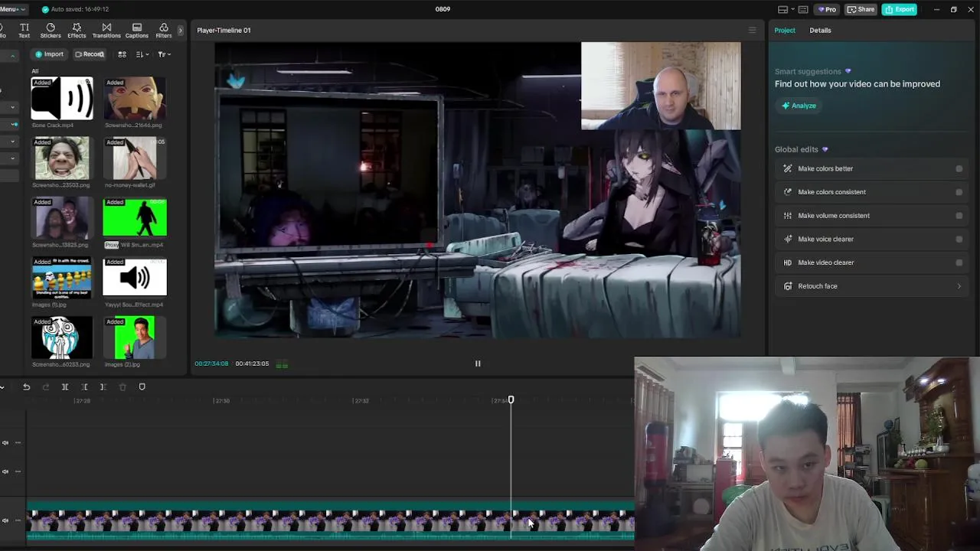Toggle Make colors consistent
This screenshot has width=980, height=551.
pyautogui.click(x=959, y=192)
